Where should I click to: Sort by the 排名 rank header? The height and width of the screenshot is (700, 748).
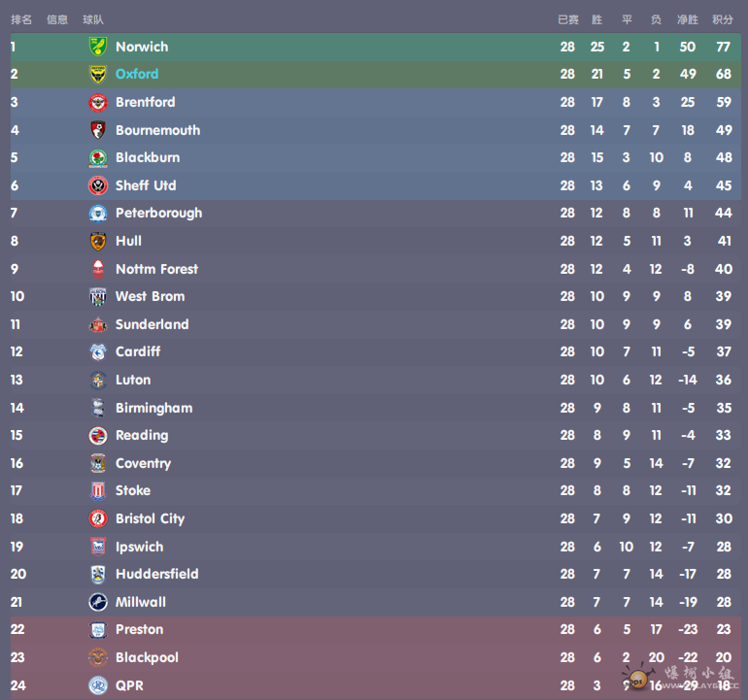pyautogui.click(x=21, y=19)
